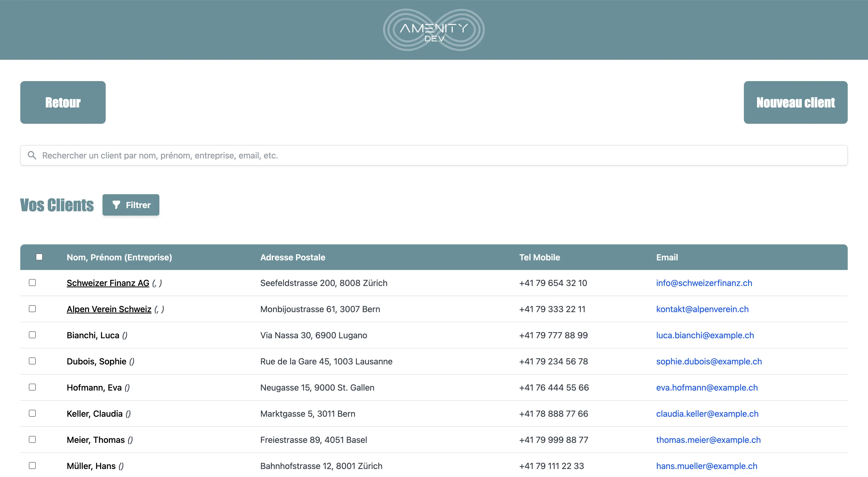Screen dimensions: 868x477
Task: Click the search magnifier icon
Action: pyautogui.click(x=32, y=155)
